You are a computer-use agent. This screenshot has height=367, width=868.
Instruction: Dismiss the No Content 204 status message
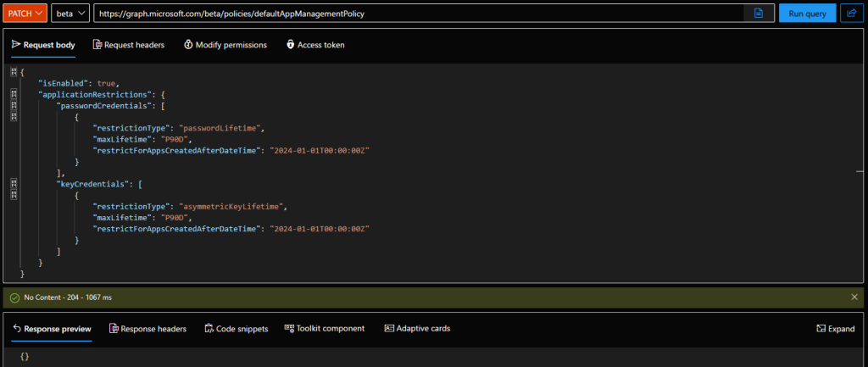point(854,297)
